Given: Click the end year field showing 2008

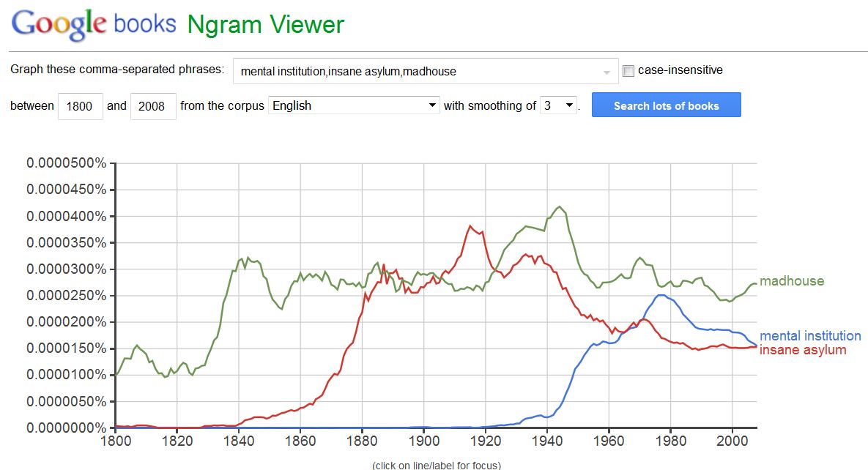Looking at the screenshot, I should [x=153, y=105].
